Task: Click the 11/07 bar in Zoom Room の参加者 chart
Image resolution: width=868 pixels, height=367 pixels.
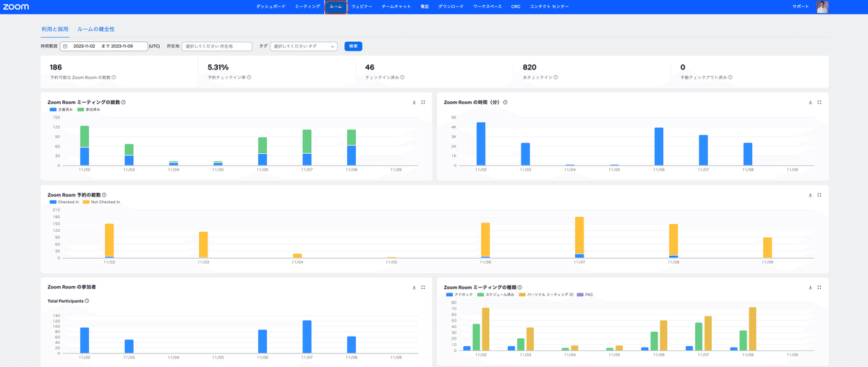Action: (x=307, y=337)
